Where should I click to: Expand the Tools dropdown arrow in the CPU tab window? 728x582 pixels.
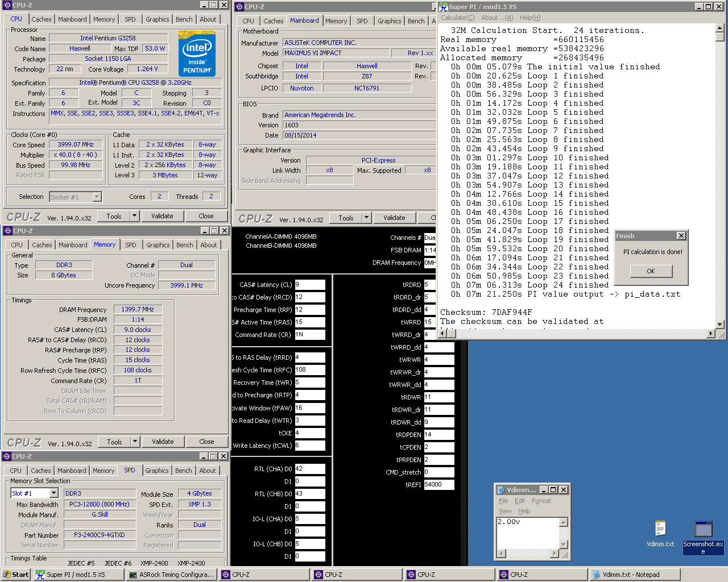pos(135,216)
